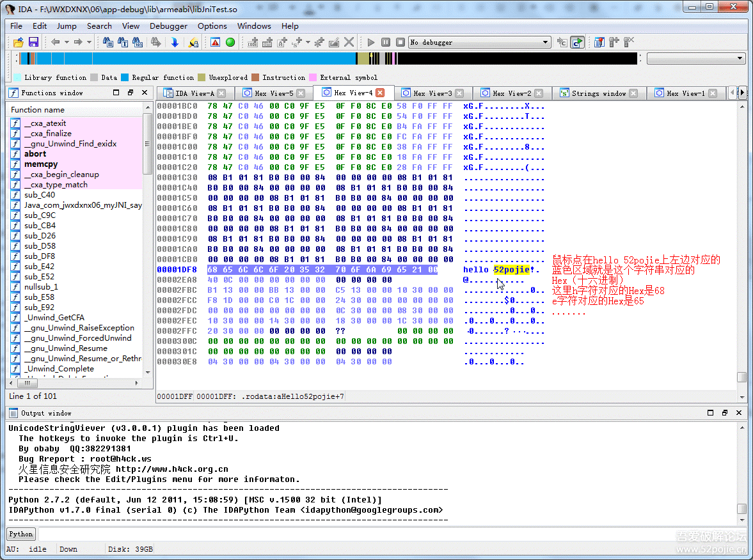Click the Convert to data icon
The image size is (753, 560).
click(267, 42)
